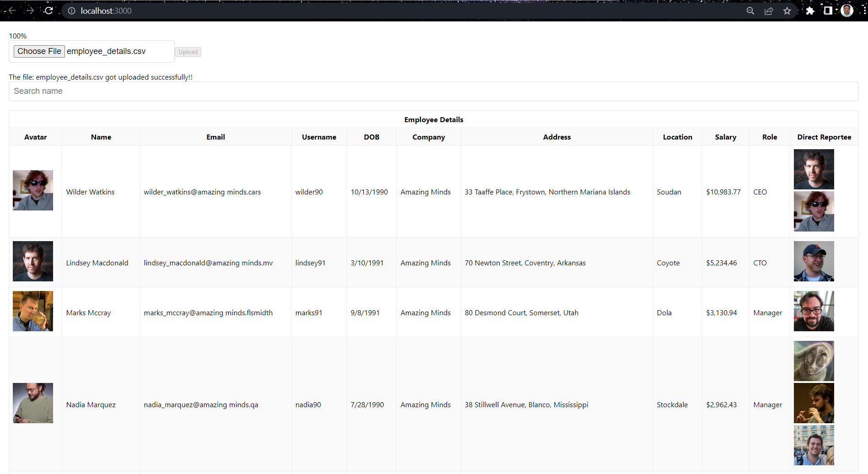Select the name Marks Mccray
The width and height of the screenshot is (868, 474).
click(x=88, y=313)
